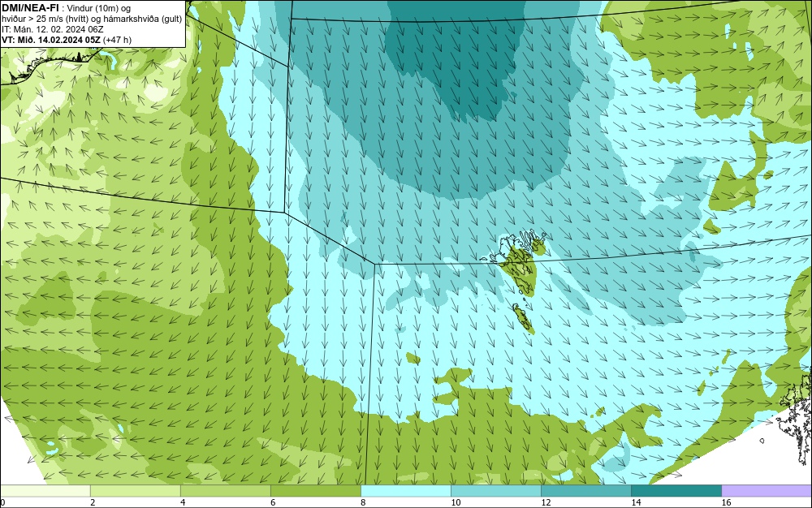Click the 6–8 m/s olive green legend swatch
Screen dimensions: 812x508
point(315,491)
